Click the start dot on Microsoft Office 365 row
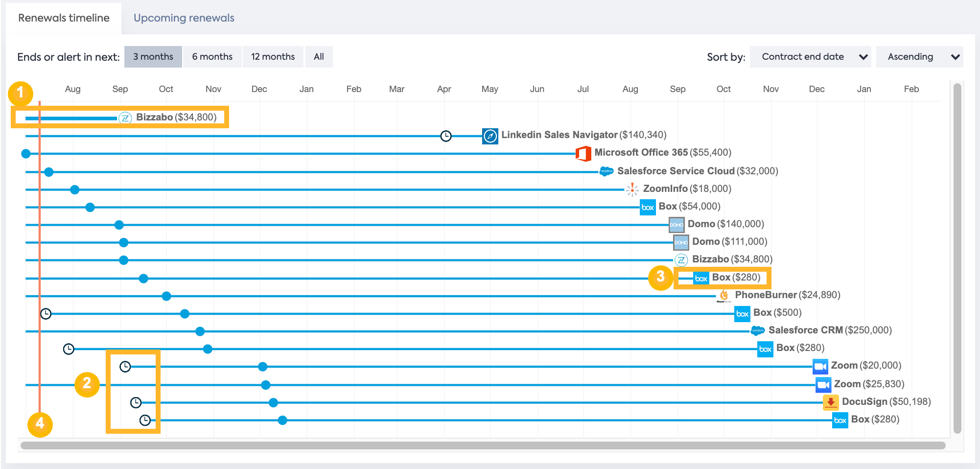 coord(26,154)
